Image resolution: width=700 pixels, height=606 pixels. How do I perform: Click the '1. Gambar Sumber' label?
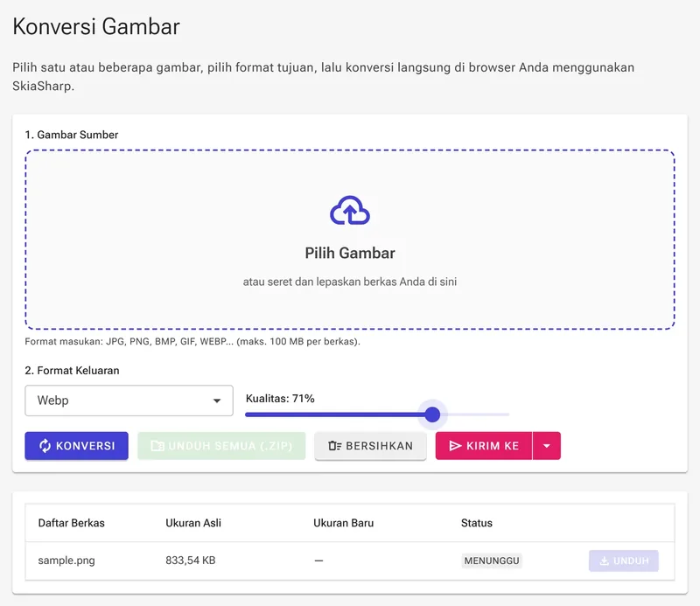(72, 135)
